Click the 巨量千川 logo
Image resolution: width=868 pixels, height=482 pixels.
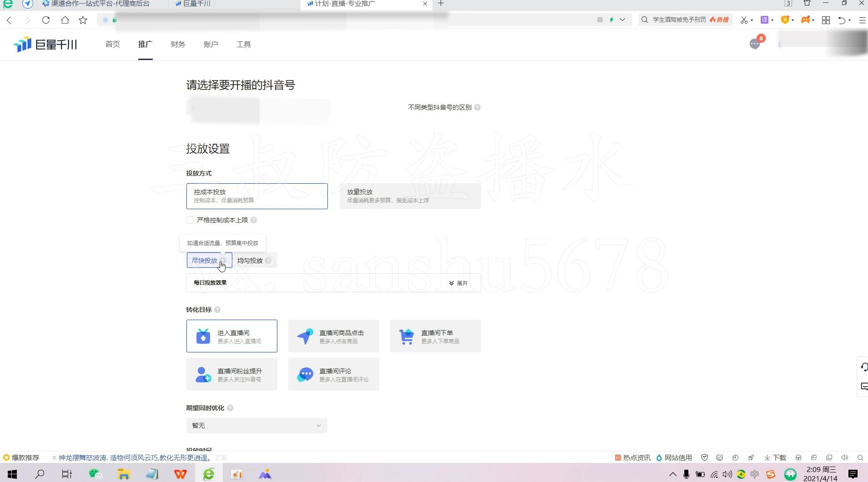[x=45, y=45]
